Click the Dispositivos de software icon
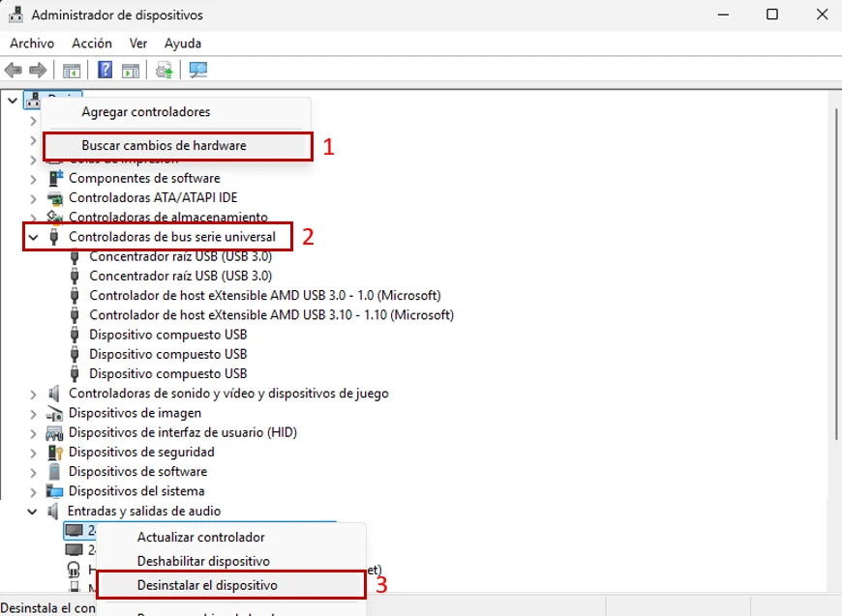 point(54,472)
